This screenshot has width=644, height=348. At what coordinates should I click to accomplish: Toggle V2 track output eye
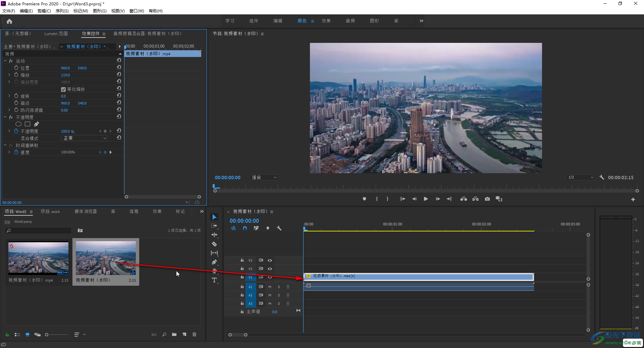270,269
